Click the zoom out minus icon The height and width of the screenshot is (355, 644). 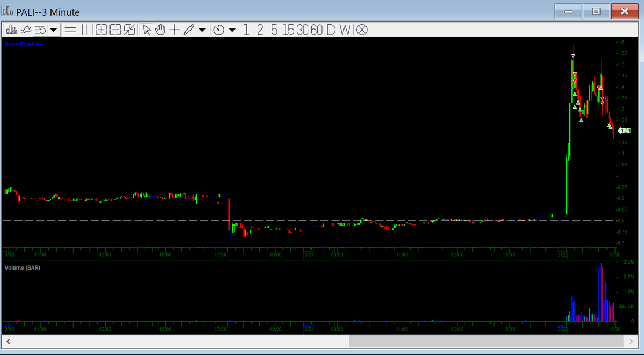pyautogui.click(x=115, y=29)
